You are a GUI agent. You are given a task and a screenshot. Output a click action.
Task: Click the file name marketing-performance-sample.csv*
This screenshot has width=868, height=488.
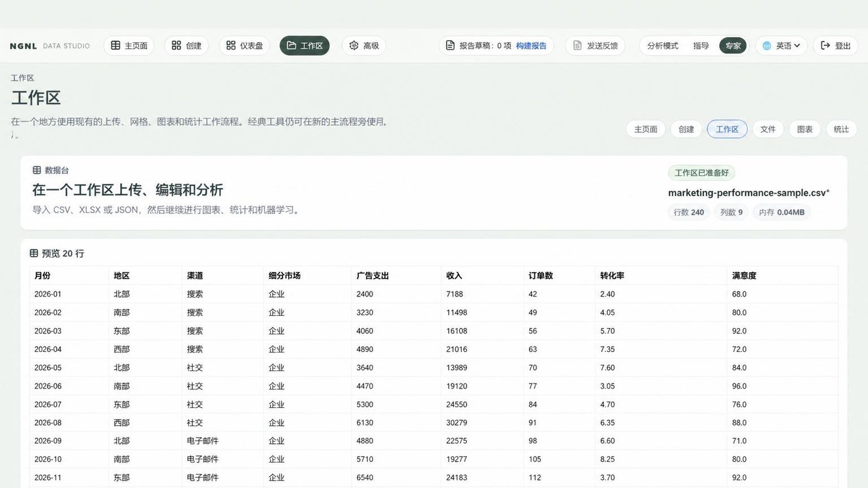tap(749, 192)
